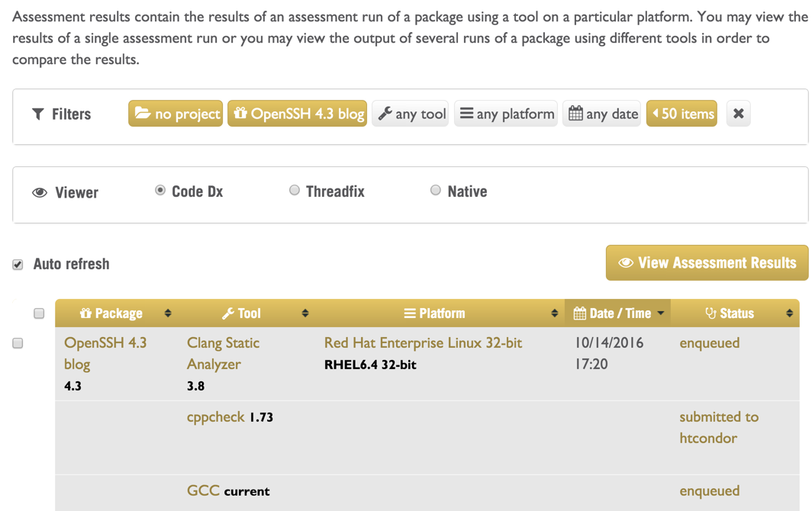This screenshot has height=511, width=812.
Task: Sort by the Tool column header
Action: pyautogui.click(x=246, y=313)
